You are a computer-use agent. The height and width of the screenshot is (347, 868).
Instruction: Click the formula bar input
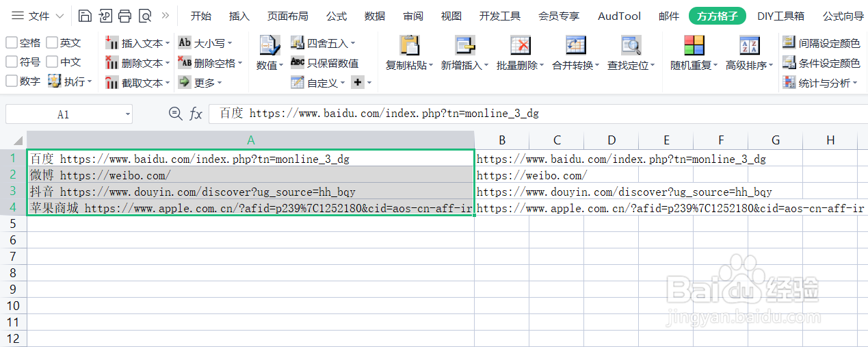538,114
